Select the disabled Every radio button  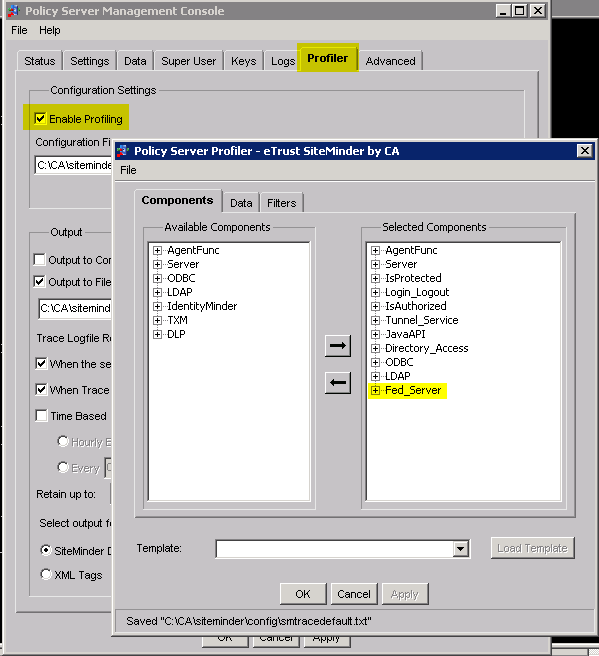tap(63, 467)
